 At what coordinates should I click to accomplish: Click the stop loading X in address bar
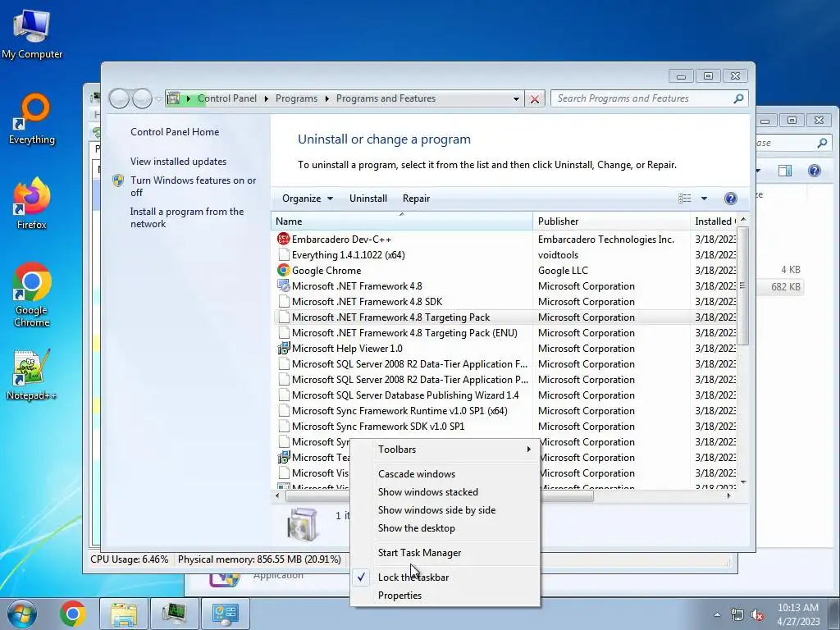(534, 99)
